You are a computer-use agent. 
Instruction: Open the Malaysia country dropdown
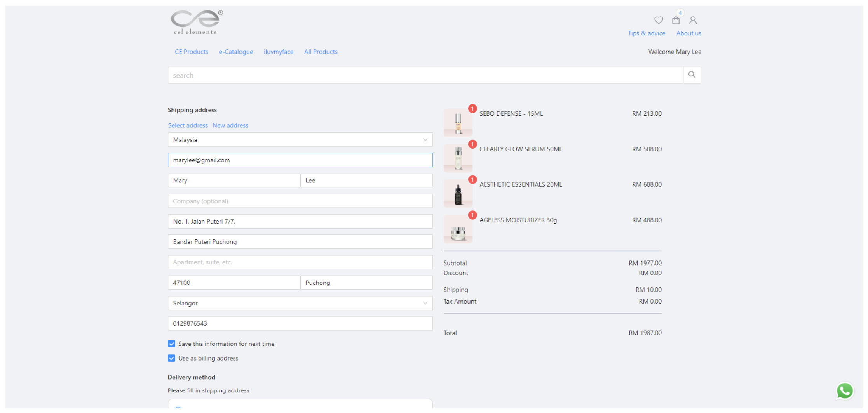tap(300, 140)
